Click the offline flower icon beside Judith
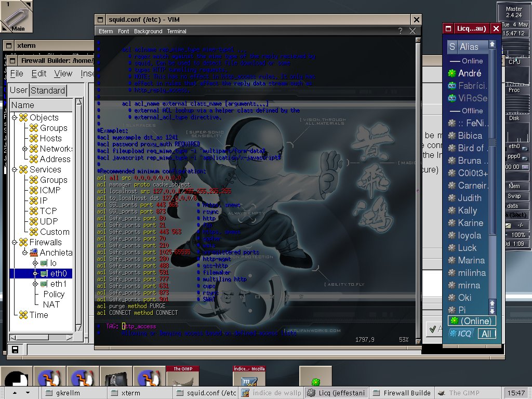532x399 pixels. pyautogui.click(x=451, y=198)
